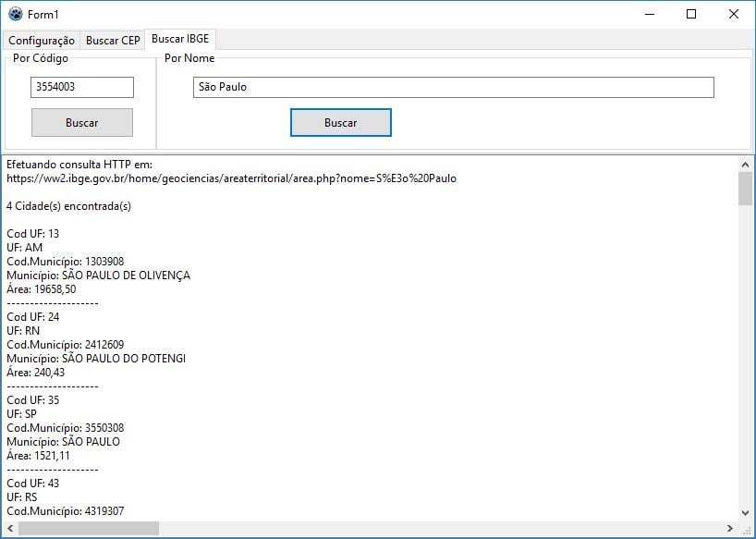This screenshot has width=756, height=539.
Task: Click the 'Cod UF: 35' line
Action: click(32, 400)
